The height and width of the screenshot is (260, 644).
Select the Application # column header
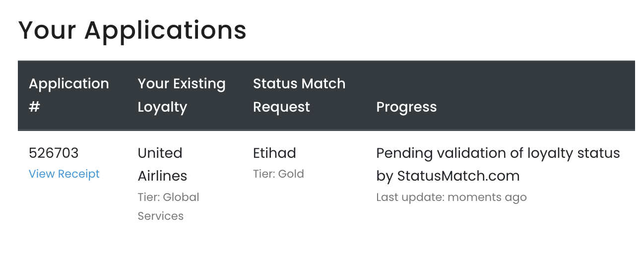pyautogui.click(x=69, y=95)
